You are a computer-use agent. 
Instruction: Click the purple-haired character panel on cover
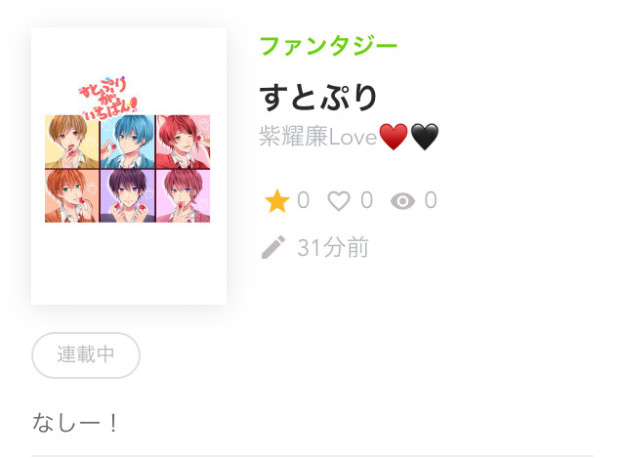click(127, 196)
